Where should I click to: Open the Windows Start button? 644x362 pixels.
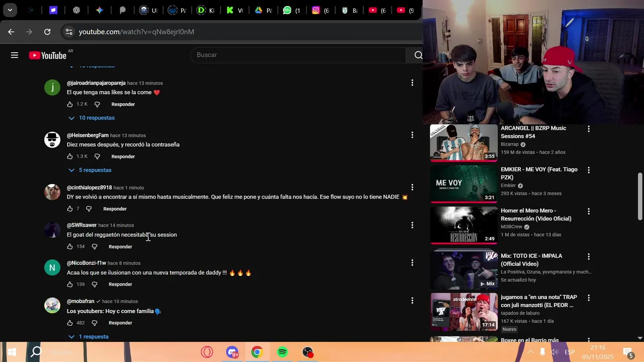[12, 352]
